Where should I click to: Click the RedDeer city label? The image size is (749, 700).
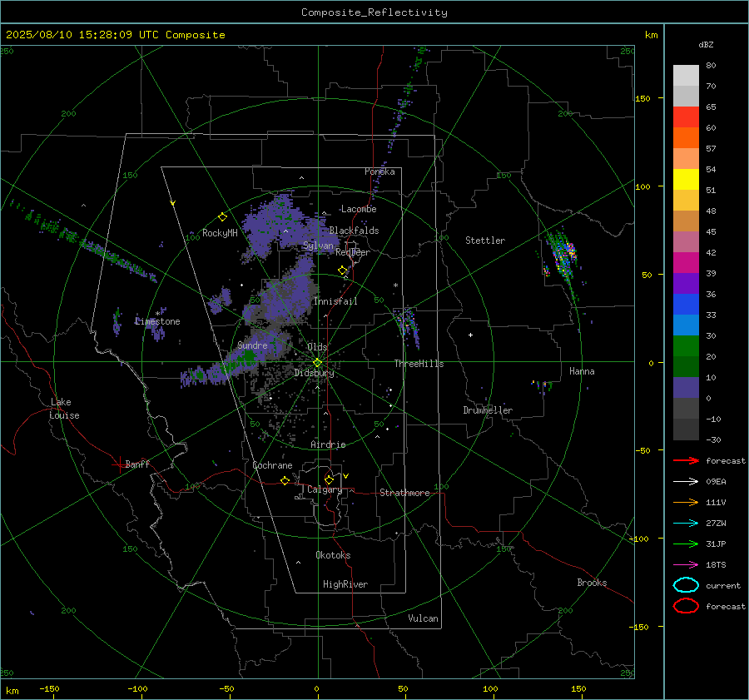click(x=353, y=252)
